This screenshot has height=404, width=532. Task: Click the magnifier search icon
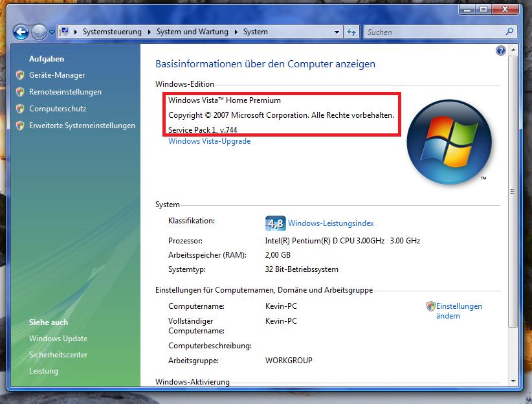coord(509,32)
